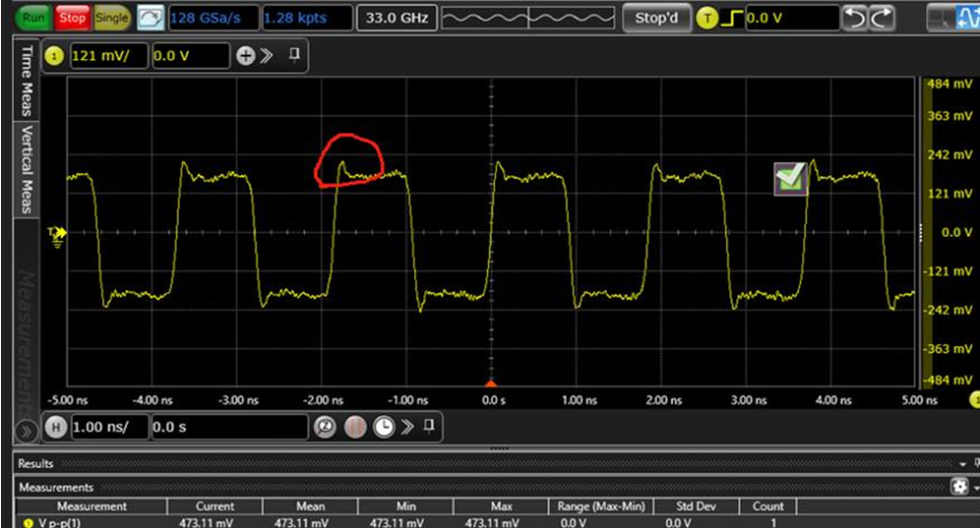Select the 128 GSa/s sample rate field
Viewport: 980px width, 528px height.
pos(214,18)
